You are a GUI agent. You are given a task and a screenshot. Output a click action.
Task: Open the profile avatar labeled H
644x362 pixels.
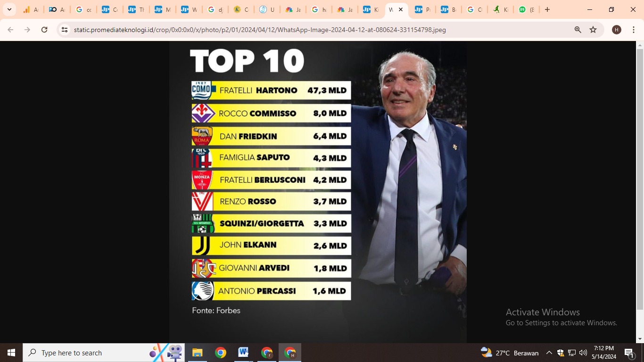(x=616, y=30)
